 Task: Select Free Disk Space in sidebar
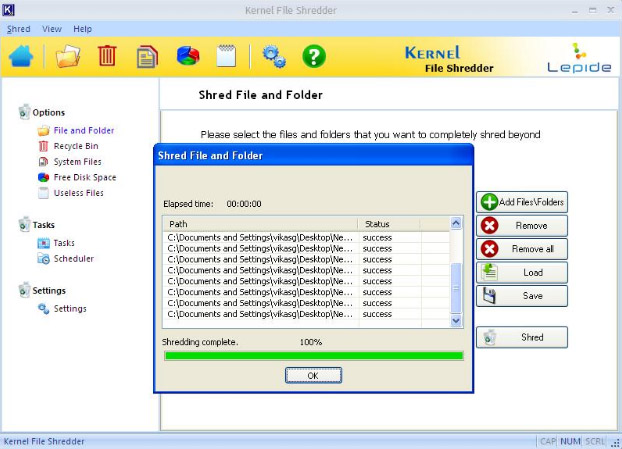85,177
